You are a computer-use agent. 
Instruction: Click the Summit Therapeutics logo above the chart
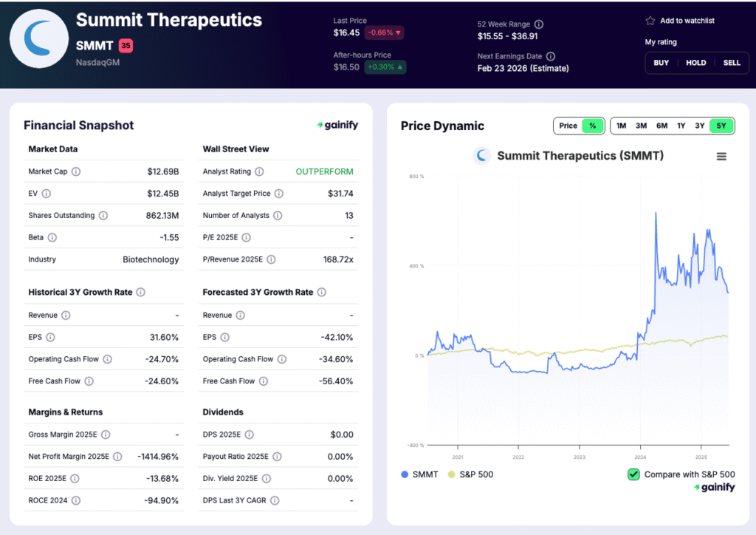click(481, 156)
